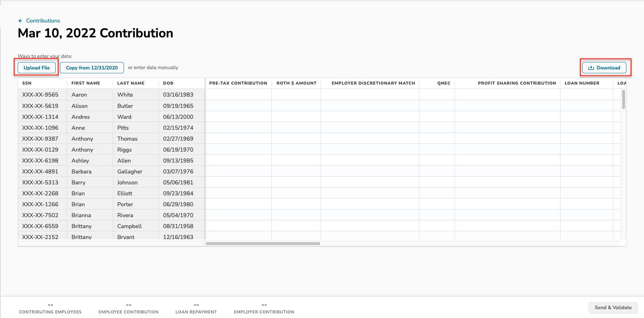Click Copy from 12/31/2020 button
The image size is (644, 318).
coord(92,68)
